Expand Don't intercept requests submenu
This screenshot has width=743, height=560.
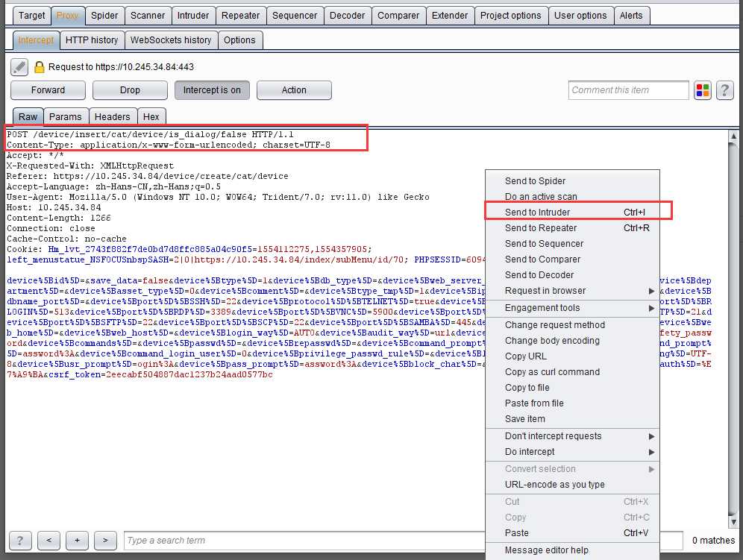(572, 436)
